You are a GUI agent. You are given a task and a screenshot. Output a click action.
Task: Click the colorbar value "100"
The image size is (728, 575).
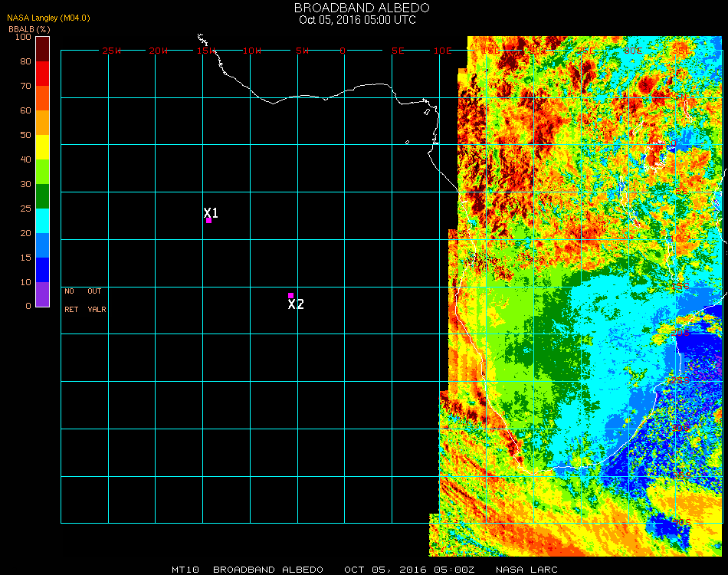tap(23, 37)
